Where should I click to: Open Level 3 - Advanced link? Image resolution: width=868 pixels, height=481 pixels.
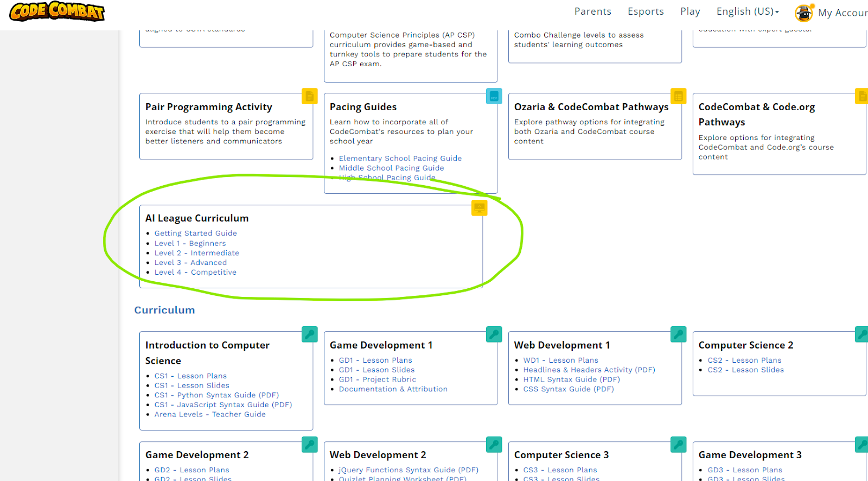(x=190, y=263)
